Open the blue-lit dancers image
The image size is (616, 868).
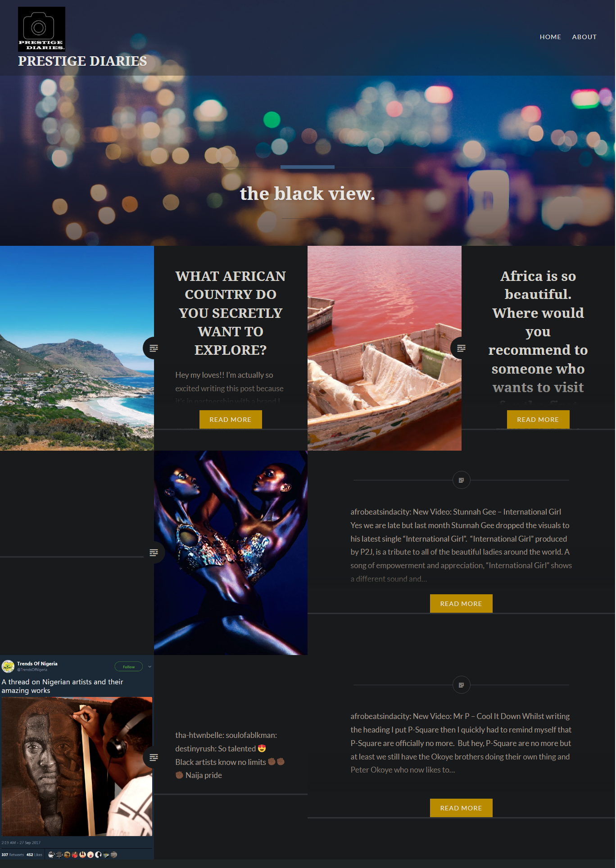[231, 553]
